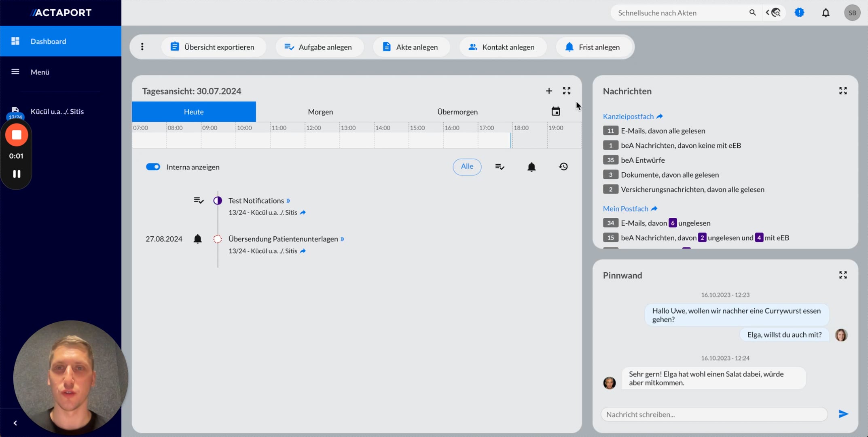Send the Pinnwand message arrow

coord(843,414)
